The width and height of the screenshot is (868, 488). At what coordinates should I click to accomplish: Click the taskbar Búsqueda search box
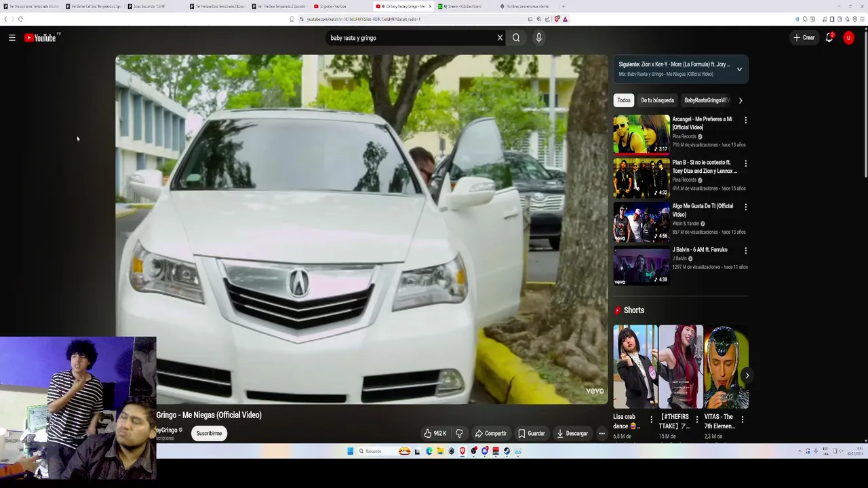(383, 451)
